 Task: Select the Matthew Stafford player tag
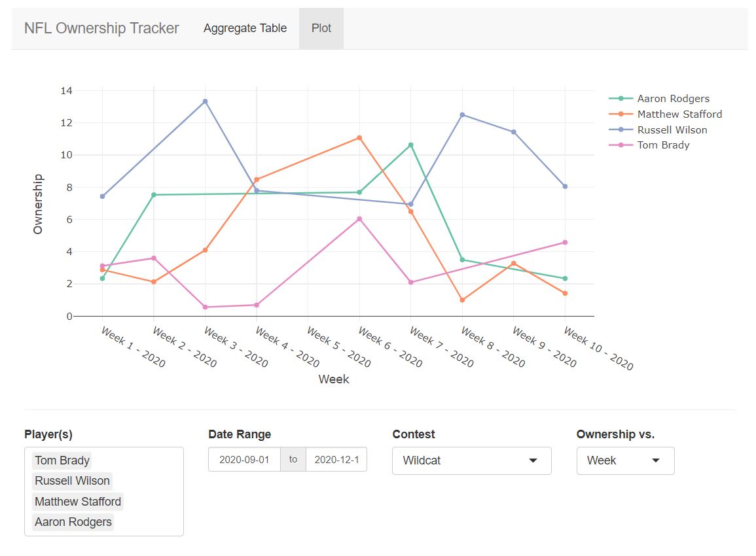(78, 502)
